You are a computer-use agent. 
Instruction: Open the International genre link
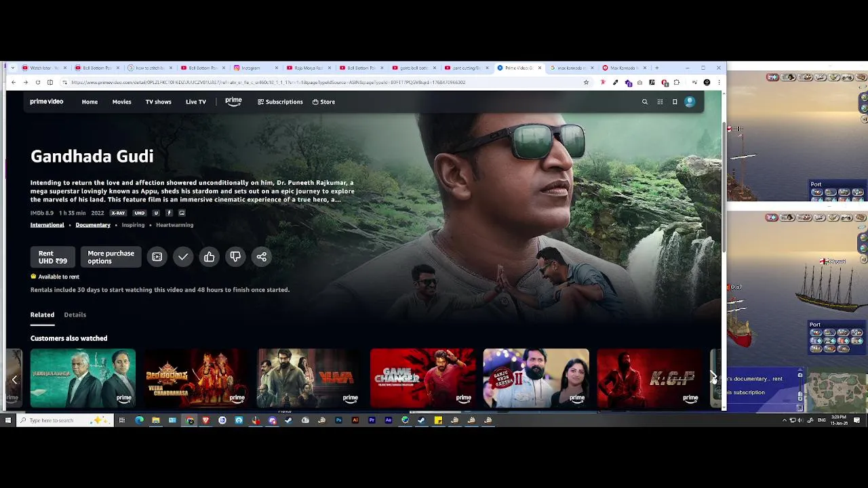[x=47, y=225]
